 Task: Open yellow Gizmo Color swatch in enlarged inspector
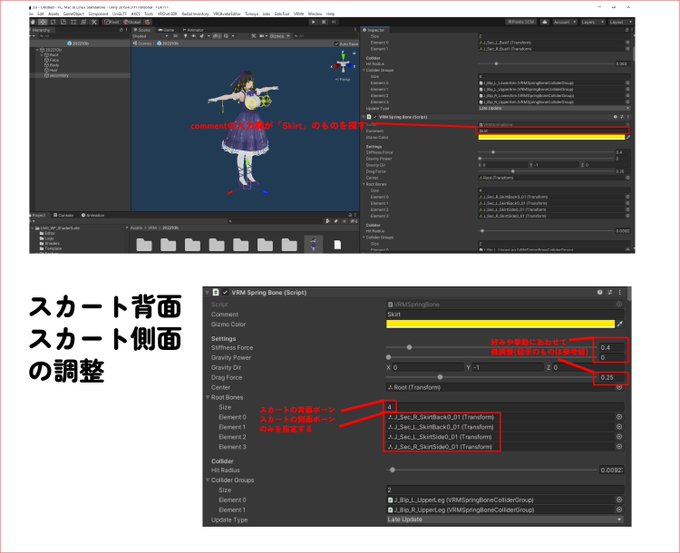(x=500, y=324)
